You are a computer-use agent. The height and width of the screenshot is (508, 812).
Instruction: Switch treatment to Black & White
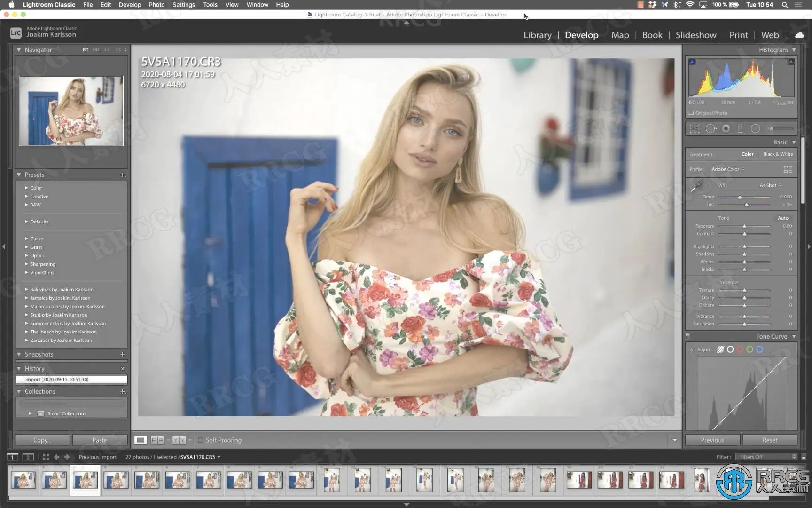coord(778,154)
